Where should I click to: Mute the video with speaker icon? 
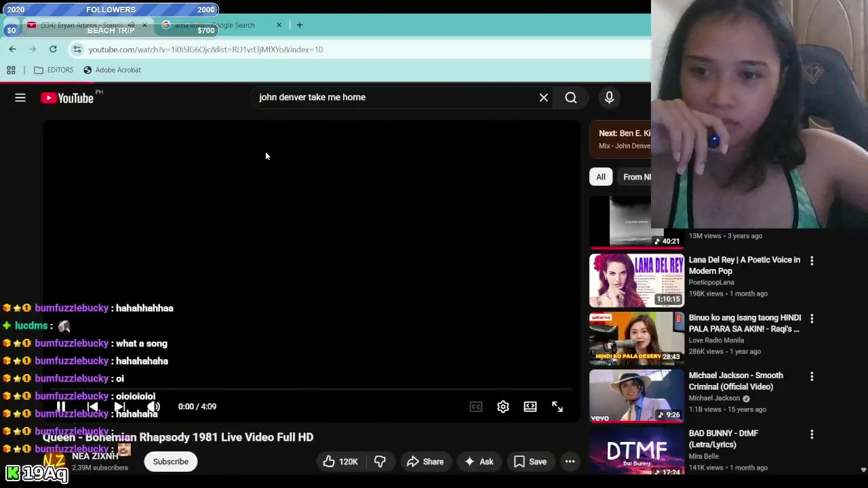click(x=154, y=407)
